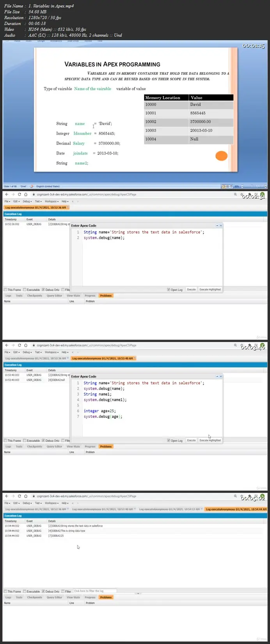
Task: Open File menu dropdown in 00:02:31 frame
Action: [7, 201]
